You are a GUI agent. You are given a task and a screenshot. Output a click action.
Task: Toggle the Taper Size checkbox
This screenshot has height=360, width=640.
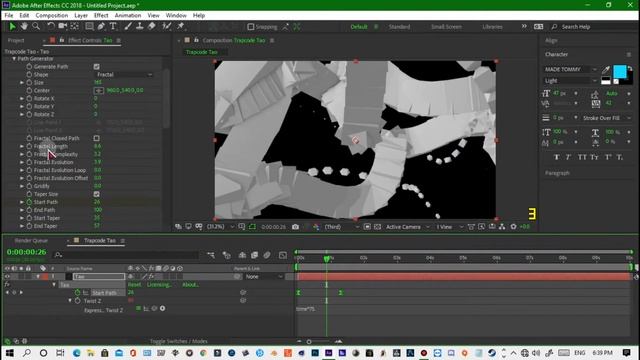coord(97,194)
